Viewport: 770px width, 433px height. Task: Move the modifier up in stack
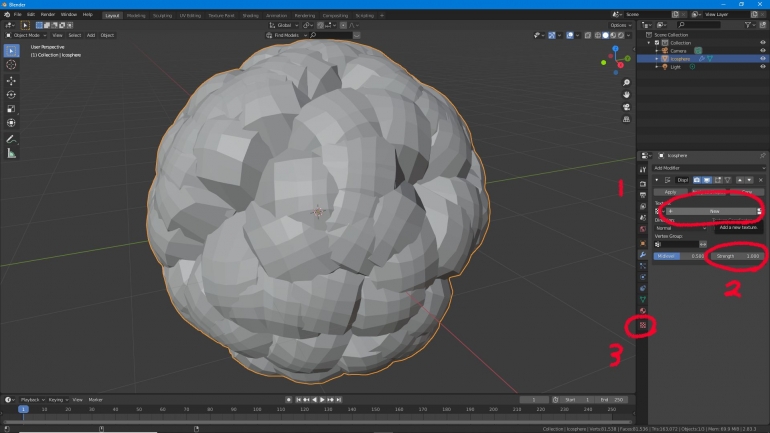(x=740, y=180)
